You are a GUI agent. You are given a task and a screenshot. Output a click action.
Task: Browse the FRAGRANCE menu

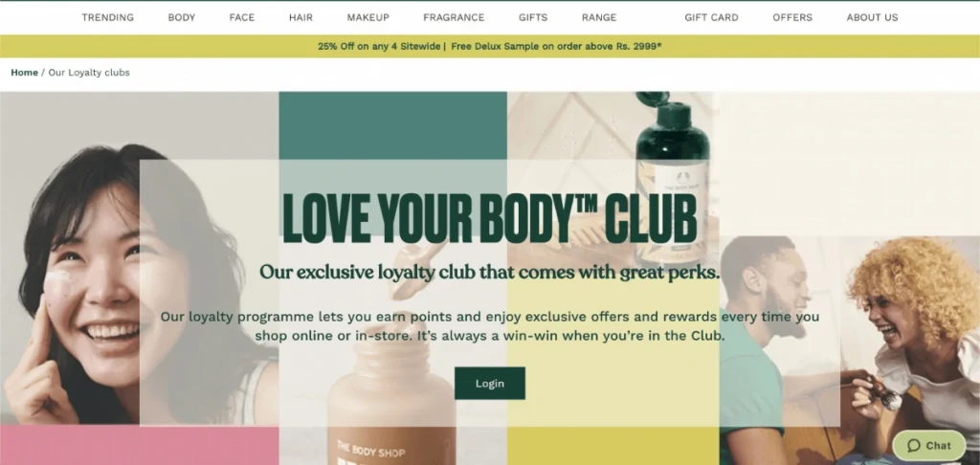454,17
